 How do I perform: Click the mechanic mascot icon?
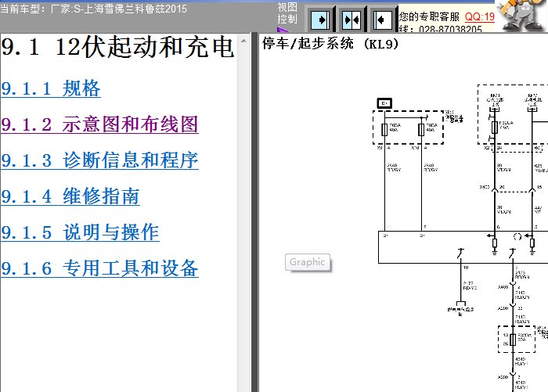[521, 16]
